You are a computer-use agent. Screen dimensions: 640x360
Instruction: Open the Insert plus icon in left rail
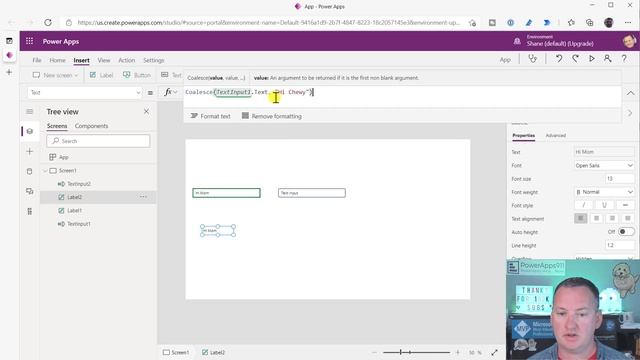(x=29, y=151)
